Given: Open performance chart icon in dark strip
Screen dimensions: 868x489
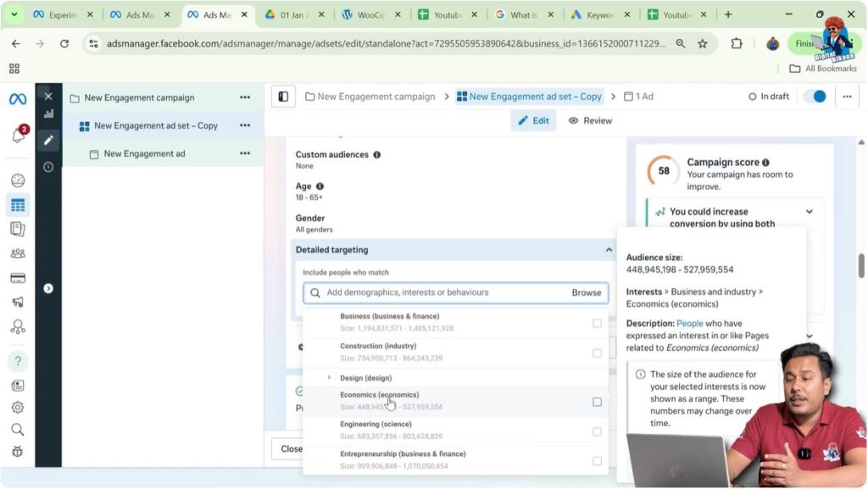Looking at the screenshot, I should (48, 114).
